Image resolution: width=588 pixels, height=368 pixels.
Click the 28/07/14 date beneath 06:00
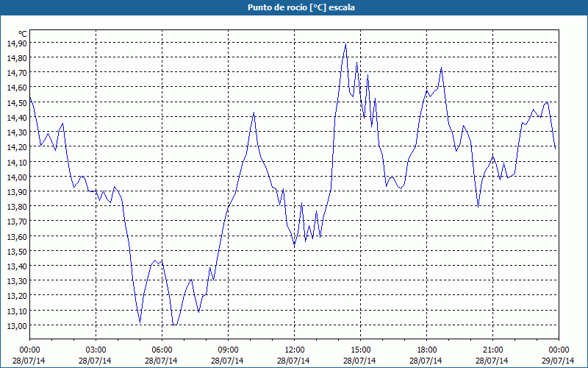coord(161,361)
